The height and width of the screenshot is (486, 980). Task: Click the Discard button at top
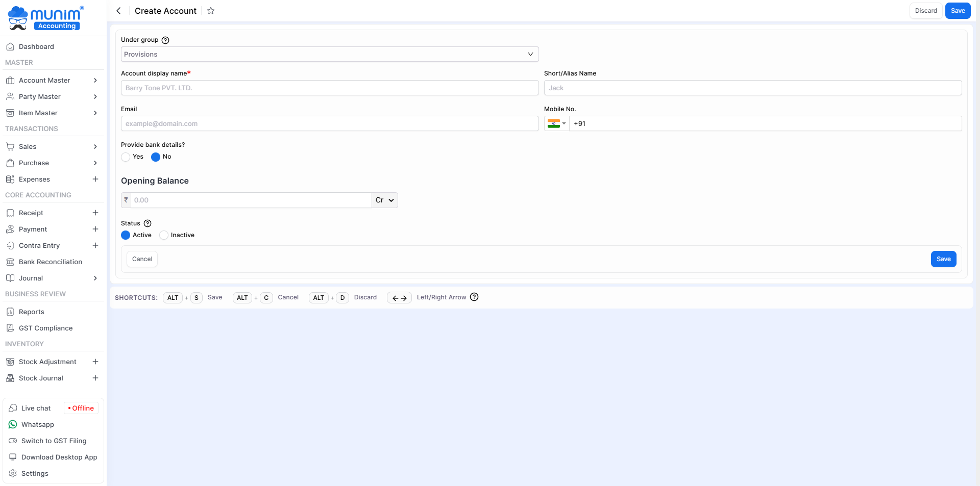click(925, 11)
